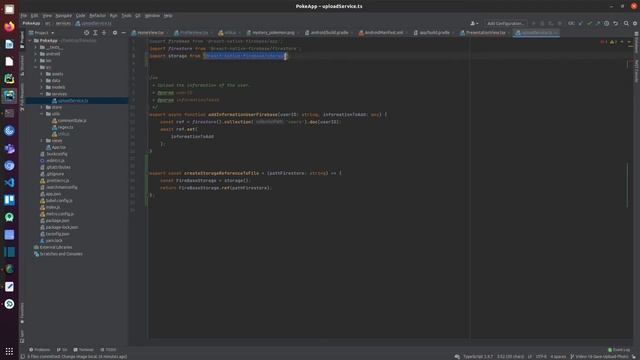640x360 pixels.
Task: Open Search Everywhere magnifier icon
Action: (626, 24)
